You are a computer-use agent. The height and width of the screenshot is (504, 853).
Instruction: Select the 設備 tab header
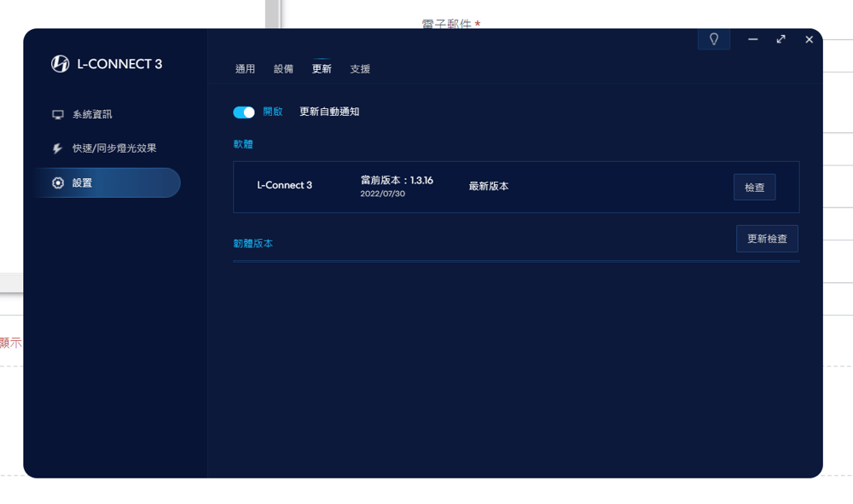click(283, 68)
